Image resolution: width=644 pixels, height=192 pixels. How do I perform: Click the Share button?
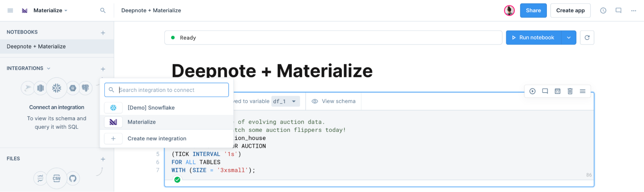(533, 11)
